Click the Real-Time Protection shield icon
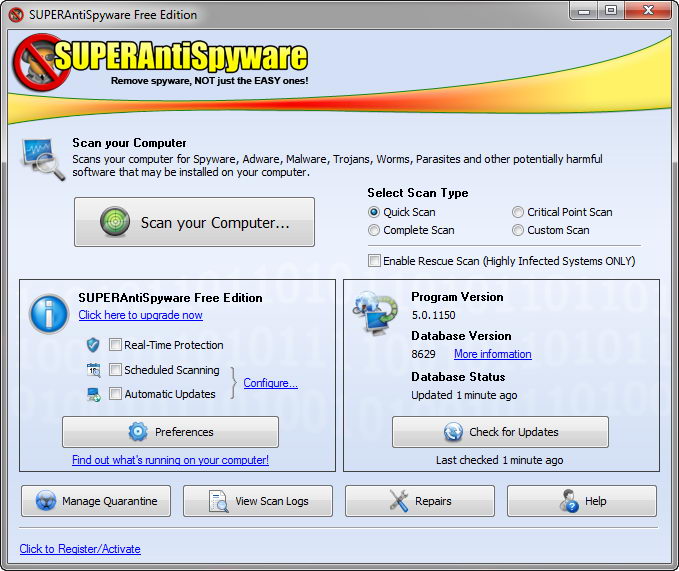679x571 pixels. tap(93, 345)
